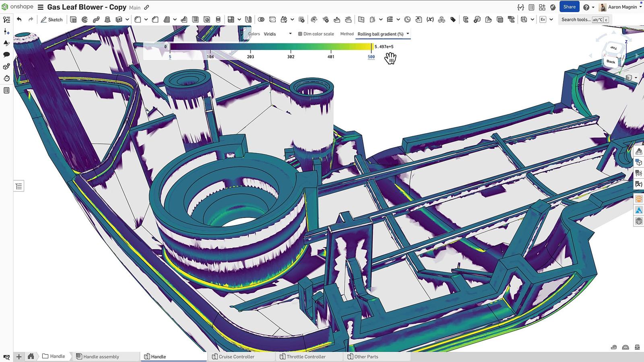Select the Revolve tool
Screen dimensions: 644x362
85,19
